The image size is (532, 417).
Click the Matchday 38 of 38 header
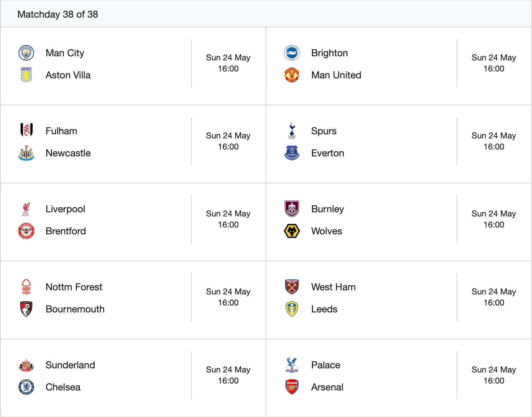coord(58,14)
